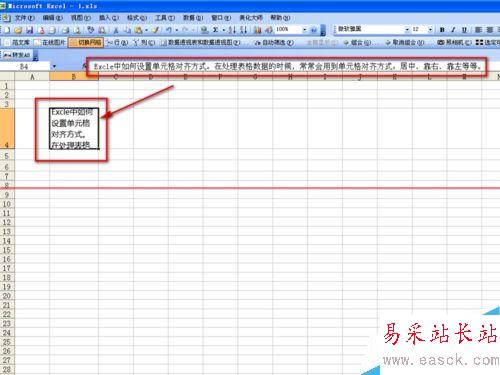Image resolution: width=500 pixels, height=375 pixels.
Task: Click the 照相机 (Camera) button
Action: [454, 43]
